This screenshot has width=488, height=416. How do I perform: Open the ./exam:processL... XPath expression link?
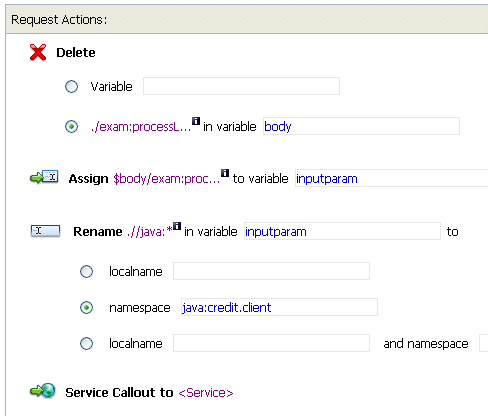141,127
